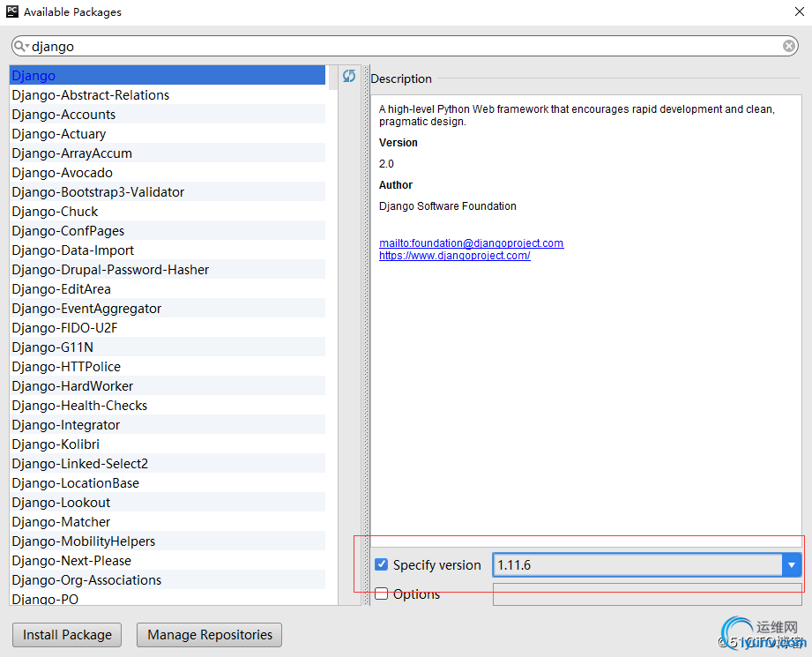The height and width of the screenshot is (657, 812).
Task: Select Django-Matcher package
Action: point(168,522)
